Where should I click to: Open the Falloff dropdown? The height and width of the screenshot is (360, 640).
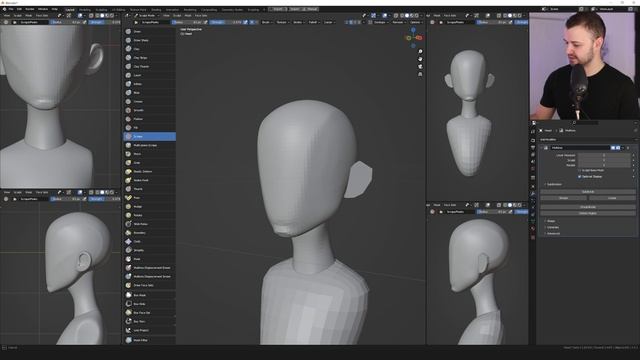(x=313, y=22)
